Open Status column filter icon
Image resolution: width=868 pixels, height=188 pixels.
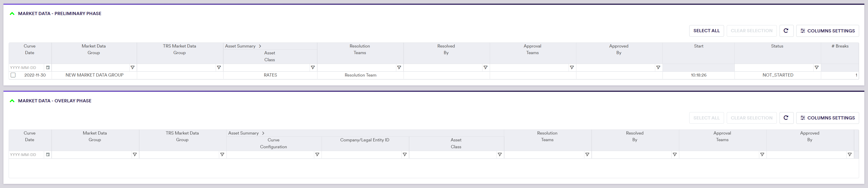pyautogui.click(x=816, y=68)
